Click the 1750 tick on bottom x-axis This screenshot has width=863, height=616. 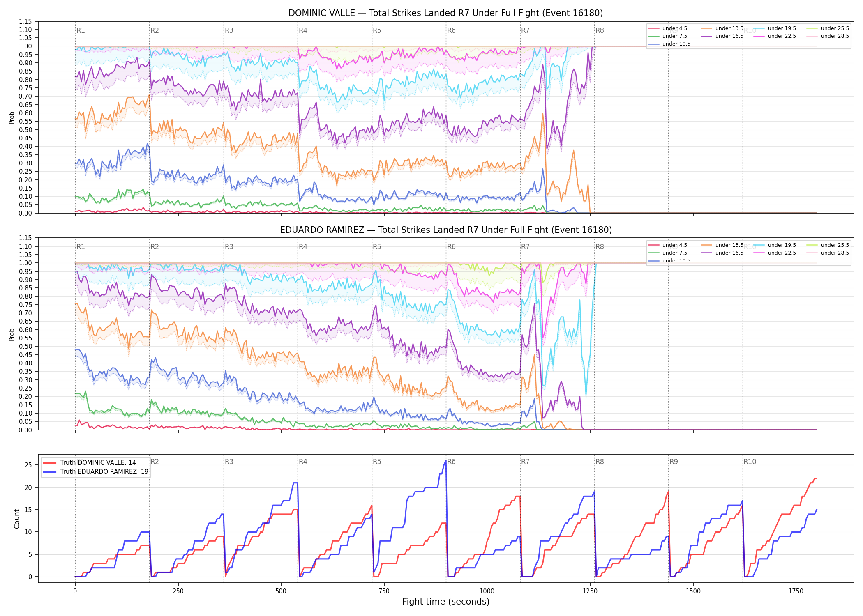(796, 591)
